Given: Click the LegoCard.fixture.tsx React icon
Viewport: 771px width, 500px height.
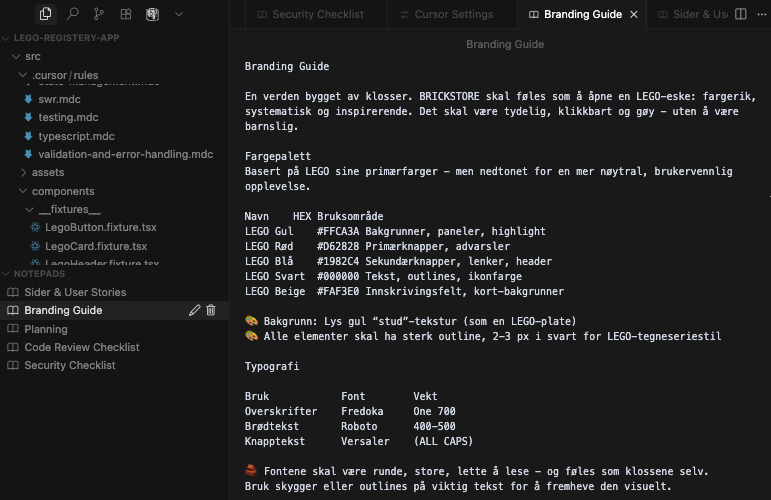Looking at the screenshot, I should coord(35,246).
